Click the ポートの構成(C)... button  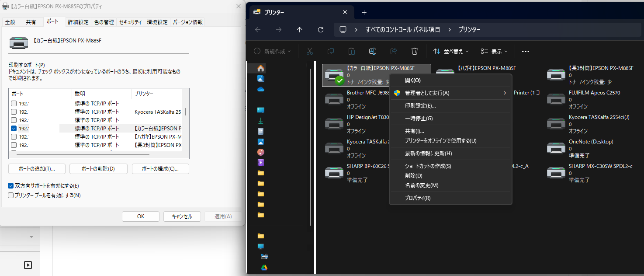point(160,169)
